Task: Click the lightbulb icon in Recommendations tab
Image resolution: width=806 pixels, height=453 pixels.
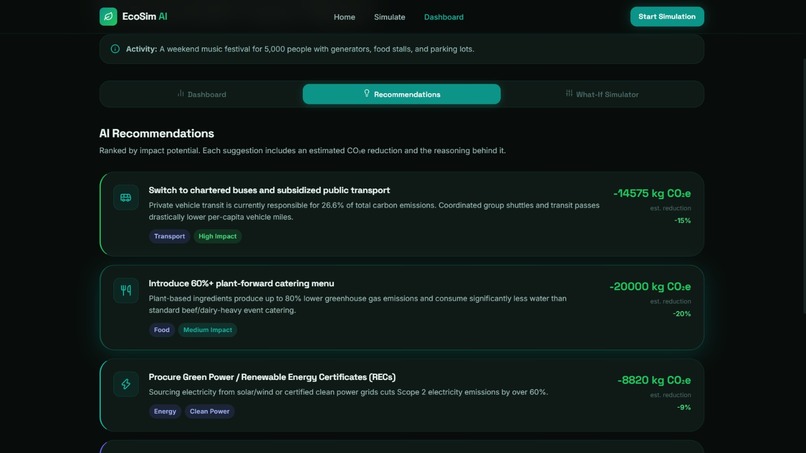Action: pos(367,93)
